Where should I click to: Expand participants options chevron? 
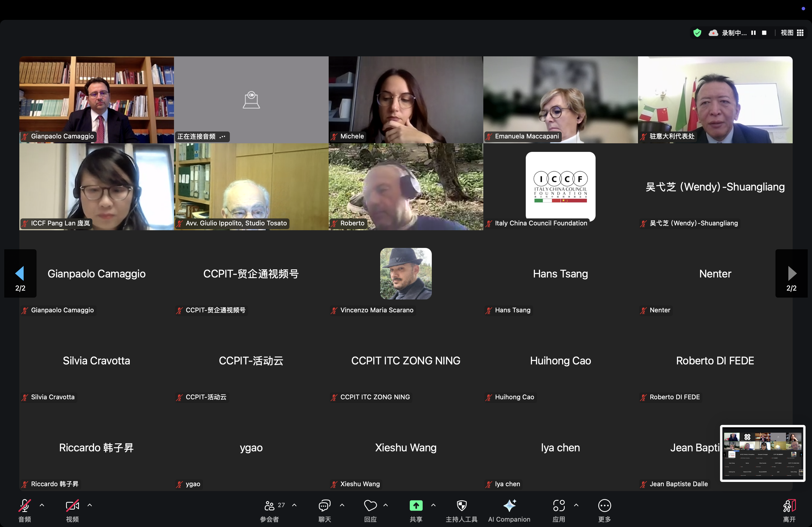pyautogui.click(x=295, y=505)
